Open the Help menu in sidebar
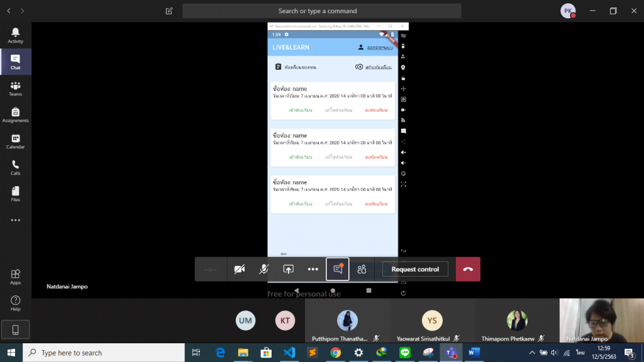This screenshot has width=644, height=362. click(15, 303)
